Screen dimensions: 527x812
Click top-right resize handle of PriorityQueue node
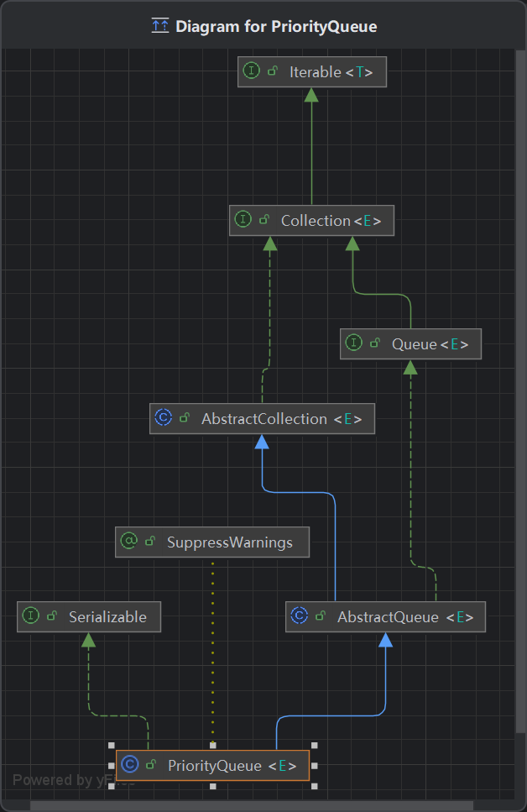pos(314,745)
